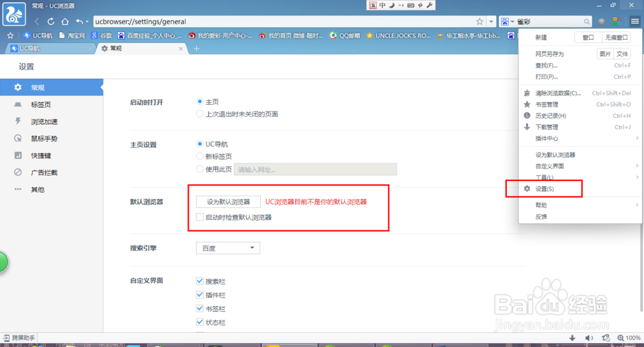This screenshot has height=347, width=644.
Task: Open a new tab with plus button
Action: tap(196, 48)
